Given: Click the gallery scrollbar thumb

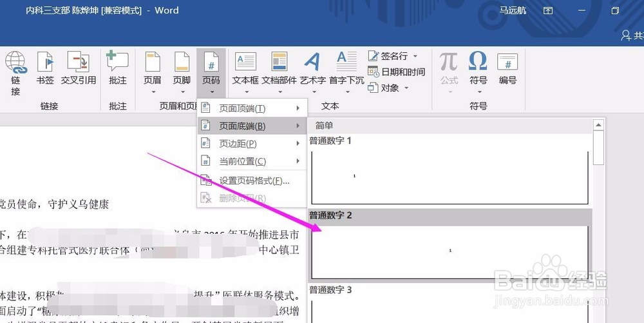Looking at the screenshot, I should coord(598,148).
